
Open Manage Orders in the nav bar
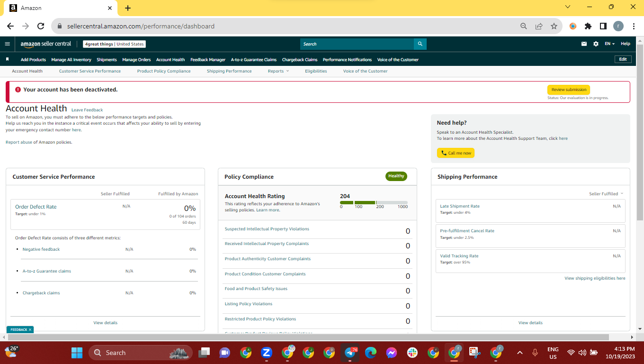point(136,60)
